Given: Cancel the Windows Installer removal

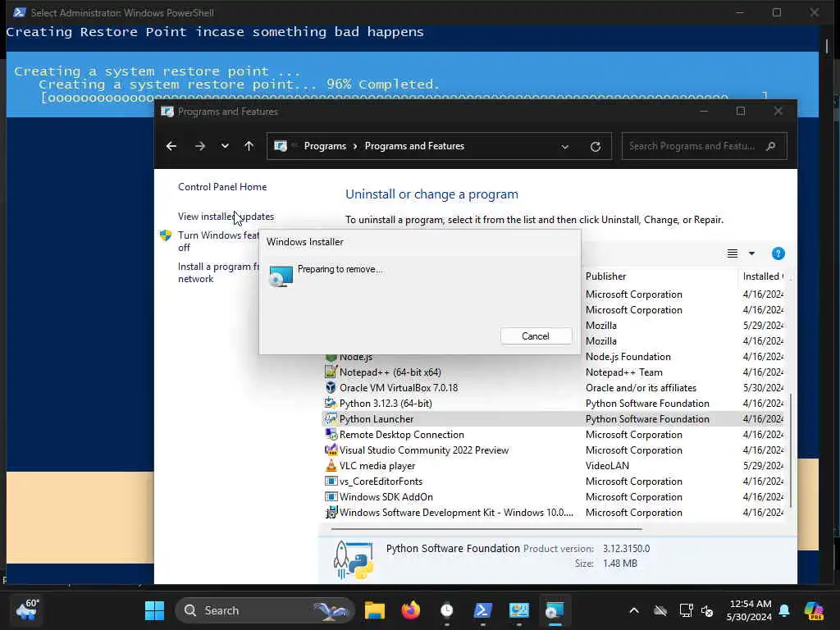Looking at the screenshot, I should point(536,336).
